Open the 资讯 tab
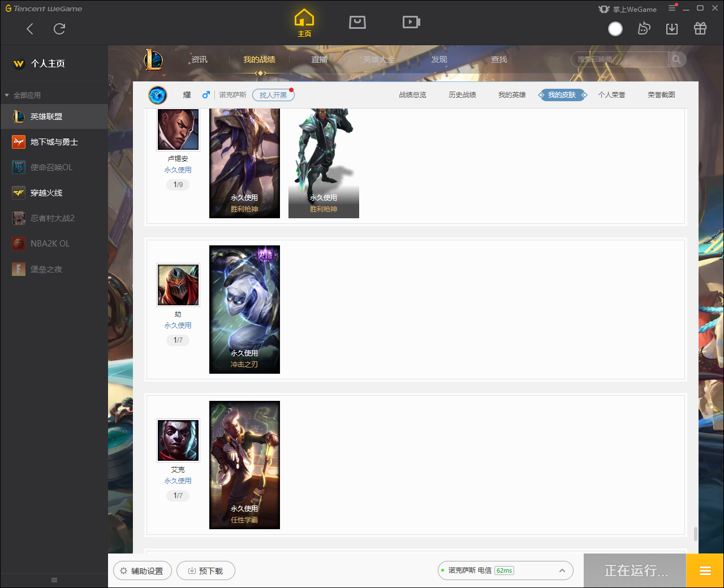Image resolution: width=724 pixels, height=588 pixels. click(199, 59)
